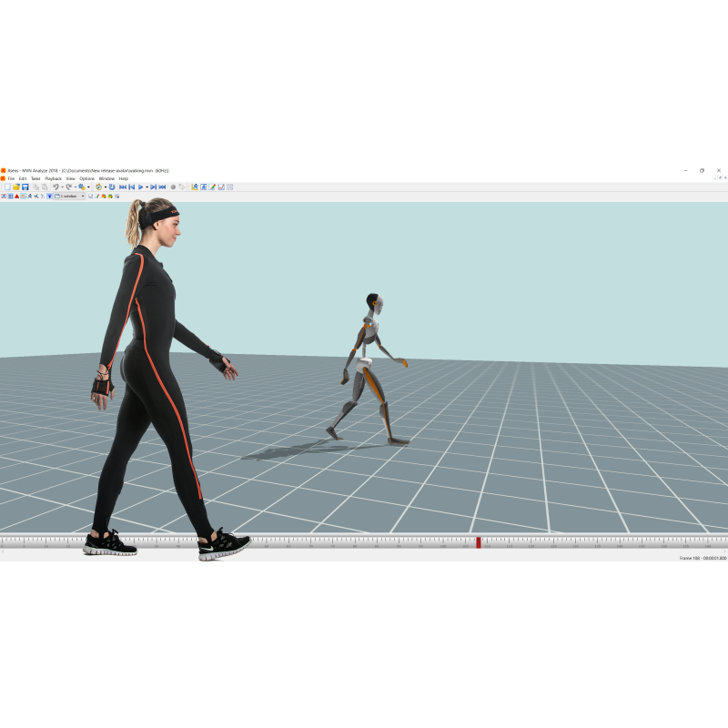
Task: Expand the Undo history dropdown arrow
Action: 61,187
